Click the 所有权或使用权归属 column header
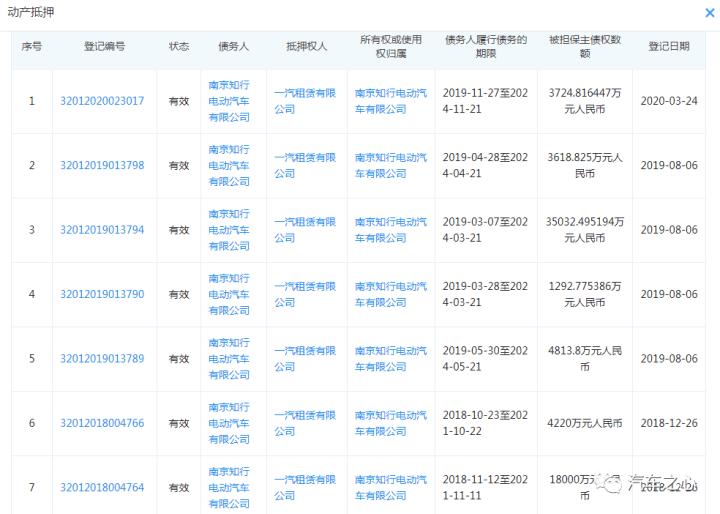The width and height of the screenshot is (720, 514). 391,46
